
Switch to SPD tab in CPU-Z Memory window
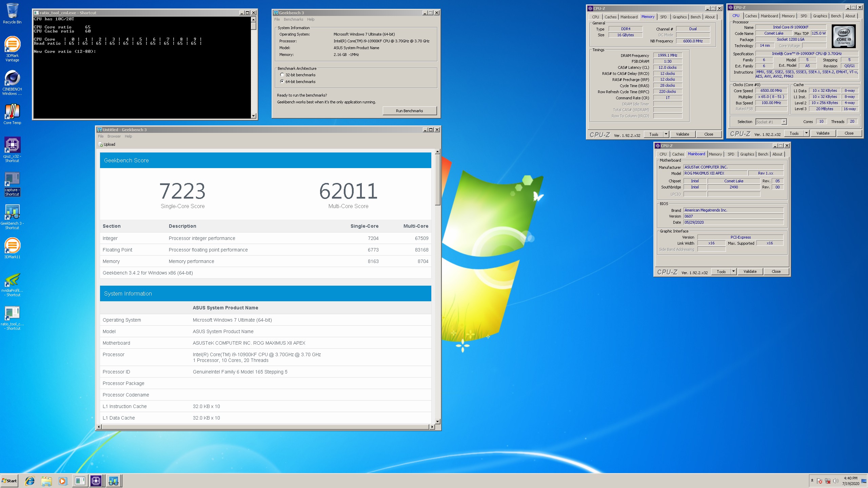(x=663, y=17)
